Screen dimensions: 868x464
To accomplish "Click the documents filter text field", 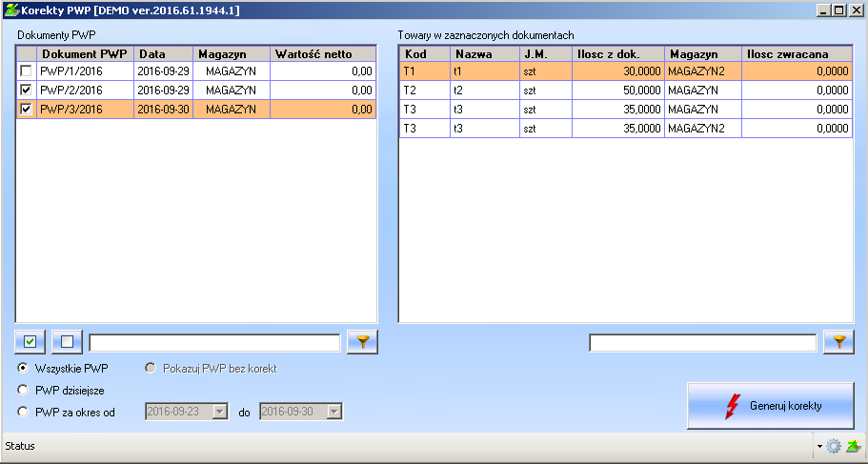I will click(x=214, y=342).
